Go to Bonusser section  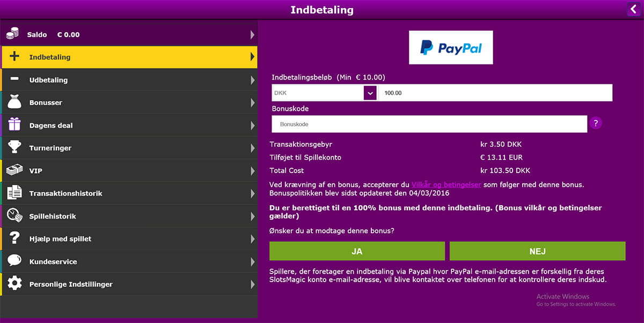coord(129,103)
